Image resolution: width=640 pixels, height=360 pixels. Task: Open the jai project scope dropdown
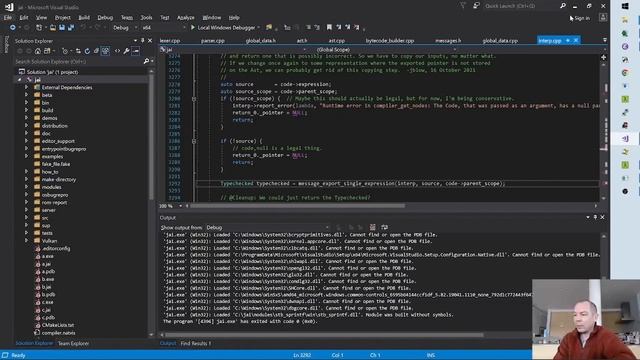click(x=233, y=49)
